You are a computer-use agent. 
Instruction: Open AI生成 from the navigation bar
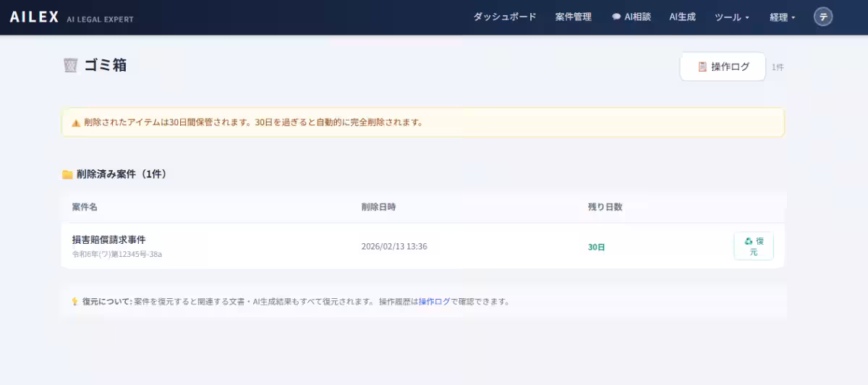click(x=682, y=17)
